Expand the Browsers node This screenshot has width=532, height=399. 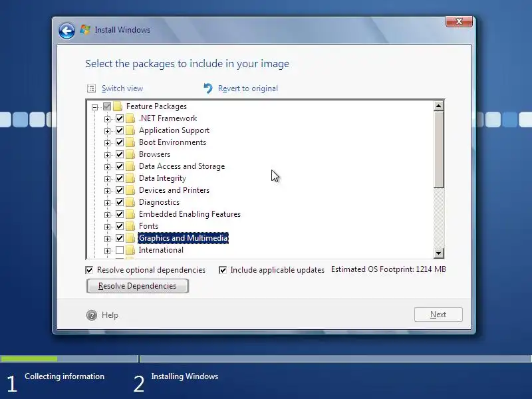pyautogui.click(x=107, y=155)
